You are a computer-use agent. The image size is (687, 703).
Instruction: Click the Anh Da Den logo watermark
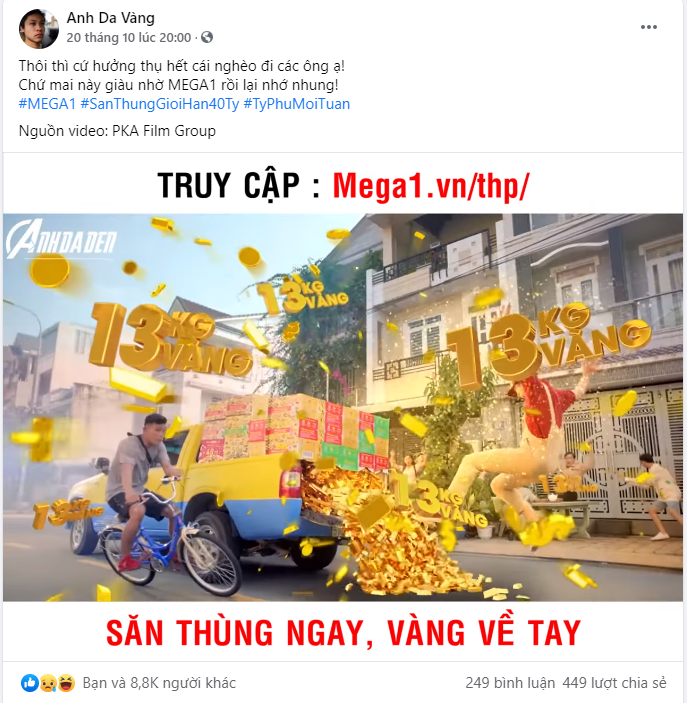pos(61,240)
